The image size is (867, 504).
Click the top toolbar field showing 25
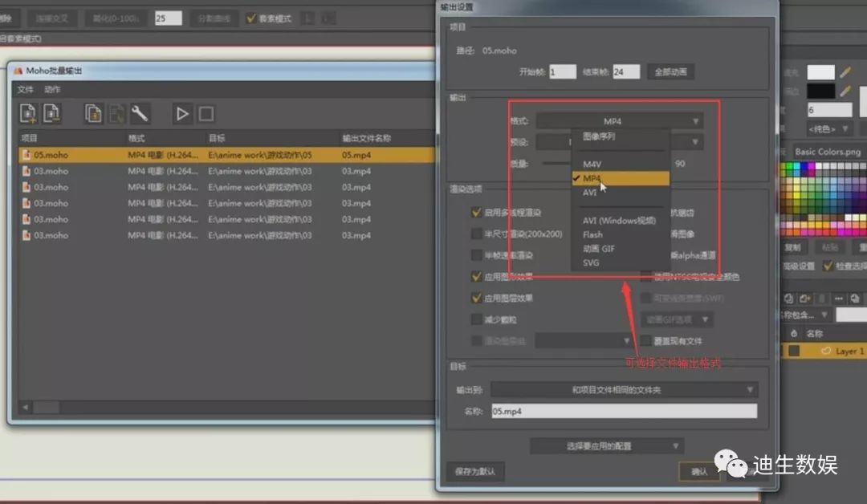click(x=168, y=18)
